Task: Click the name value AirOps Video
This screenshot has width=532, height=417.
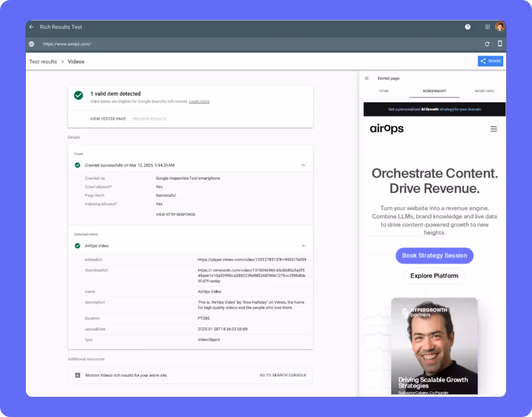Action: tap(210, 292)
